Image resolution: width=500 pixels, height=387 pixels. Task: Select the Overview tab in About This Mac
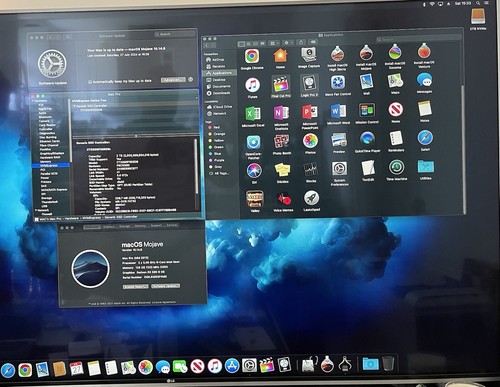pyautogui.click(x=92, y=227)
